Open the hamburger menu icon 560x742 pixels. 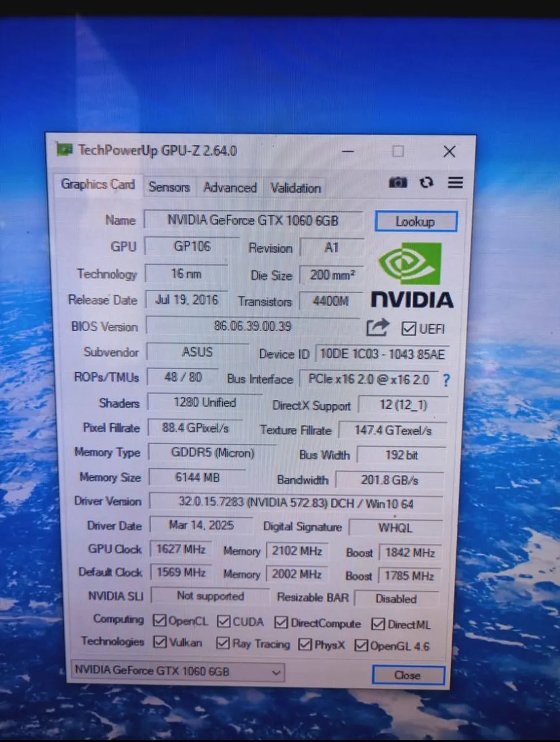456,183
